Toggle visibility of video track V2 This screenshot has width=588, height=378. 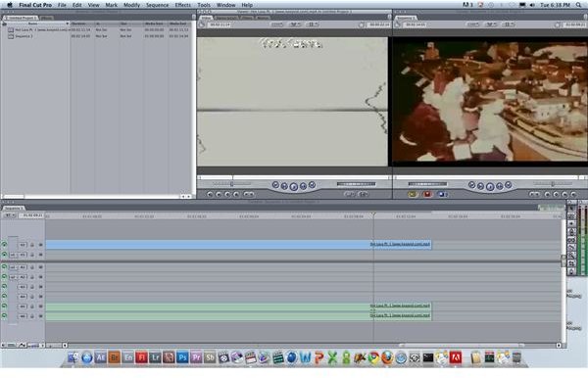pyautogui.click(x=4, y=245)
